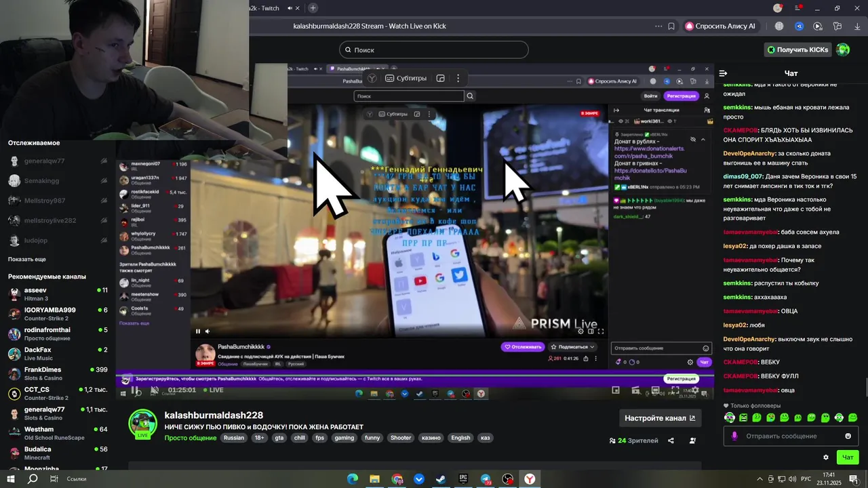Open the Ask Alice AI button
The height and width of the screenshot is (488, 868).
720,26
